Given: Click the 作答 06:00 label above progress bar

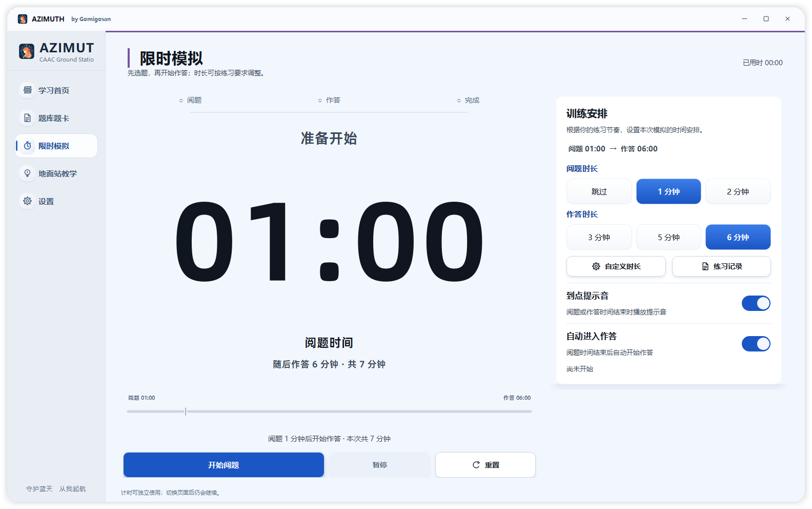Looking at the screenshot, I should pyautogui.click(x=517, y=398).
